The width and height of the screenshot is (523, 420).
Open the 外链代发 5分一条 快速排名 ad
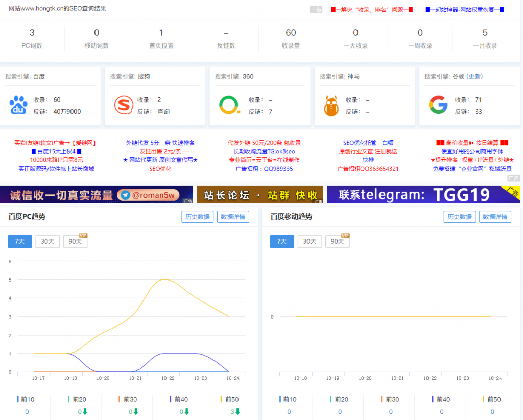pos(160,143)
